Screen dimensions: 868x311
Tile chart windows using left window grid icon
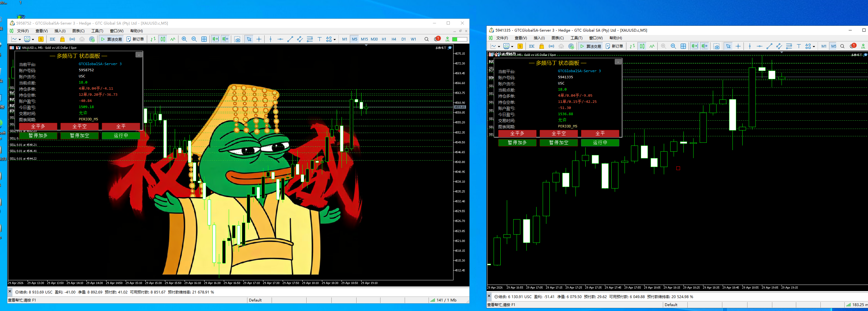204,39
